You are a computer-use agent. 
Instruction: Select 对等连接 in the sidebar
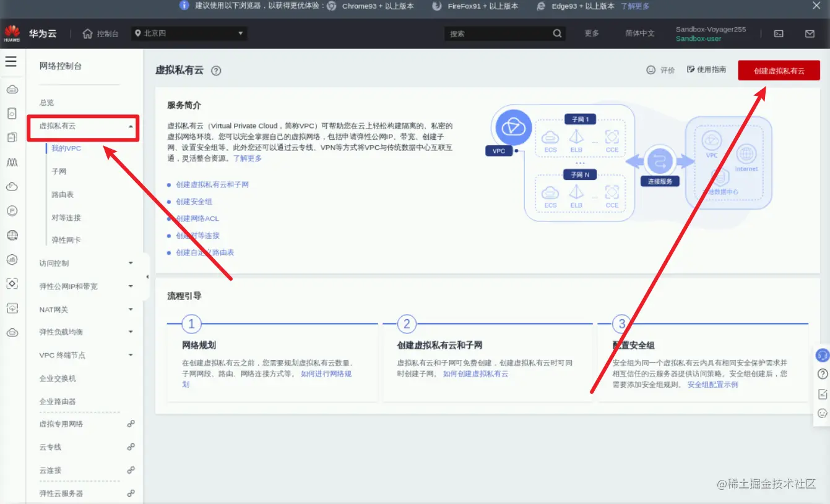click(66, 218)
